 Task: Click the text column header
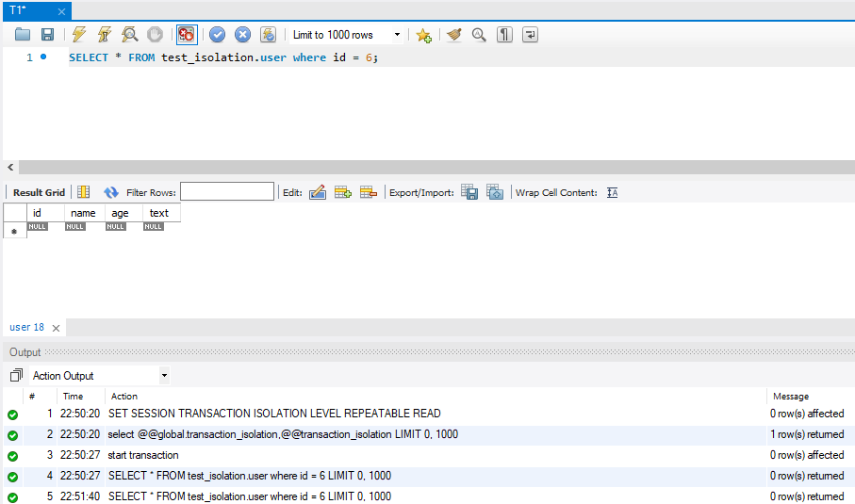(161, 213)
